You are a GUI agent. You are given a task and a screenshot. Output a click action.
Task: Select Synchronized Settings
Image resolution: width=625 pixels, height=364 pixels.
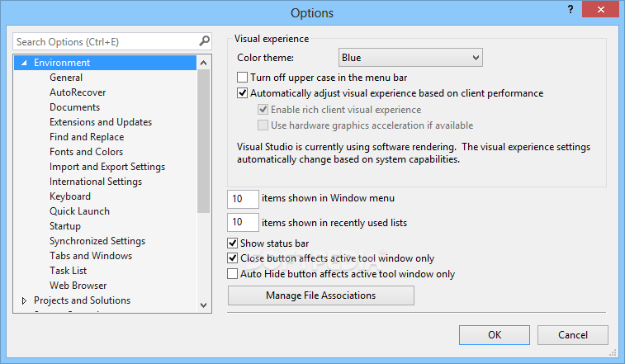pos(97,240)
